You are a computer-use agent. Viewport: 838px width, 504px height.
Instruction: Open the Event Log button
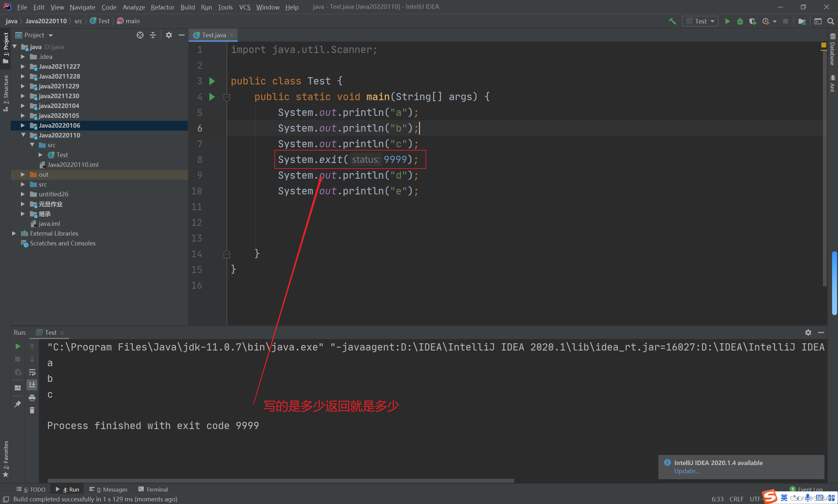pos(806,489)
